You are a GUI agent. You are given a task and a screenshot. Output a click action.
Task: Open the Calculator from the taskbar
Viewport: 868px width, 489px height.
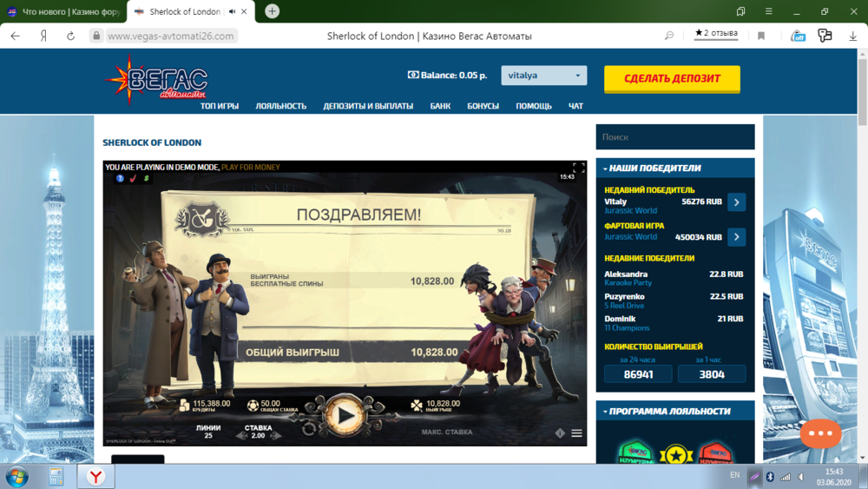[x=56, y=476]
